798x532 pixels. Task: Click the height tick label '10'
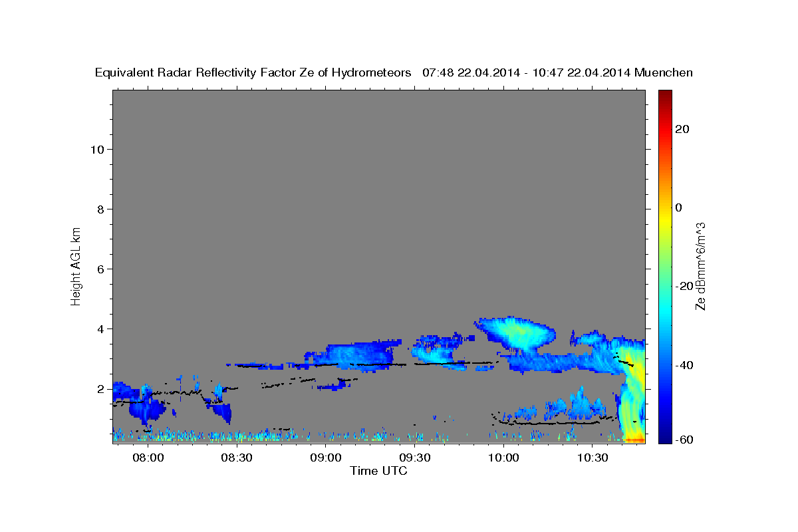(x=97, y=150)
